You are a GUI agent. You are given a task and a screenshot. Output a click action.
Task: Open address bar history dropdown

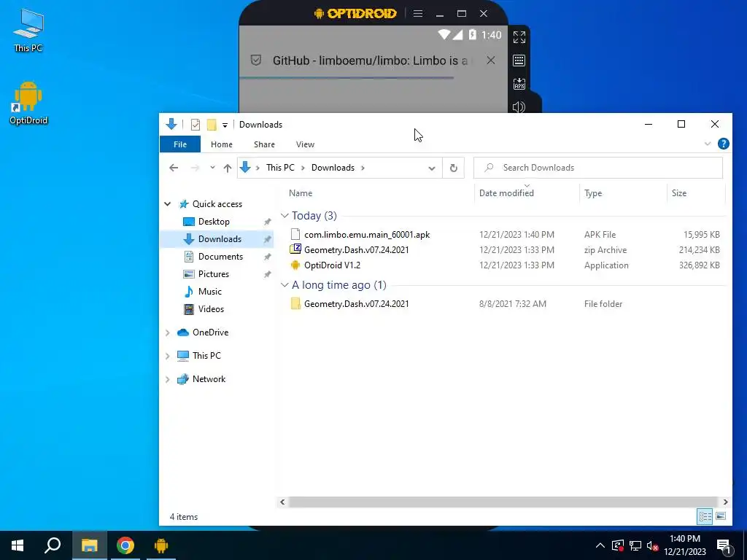point(432,168)
